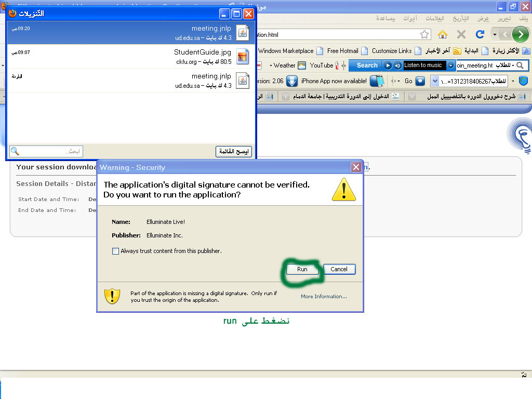Click the iPhone app icon in toolbar

coord(377,81)
